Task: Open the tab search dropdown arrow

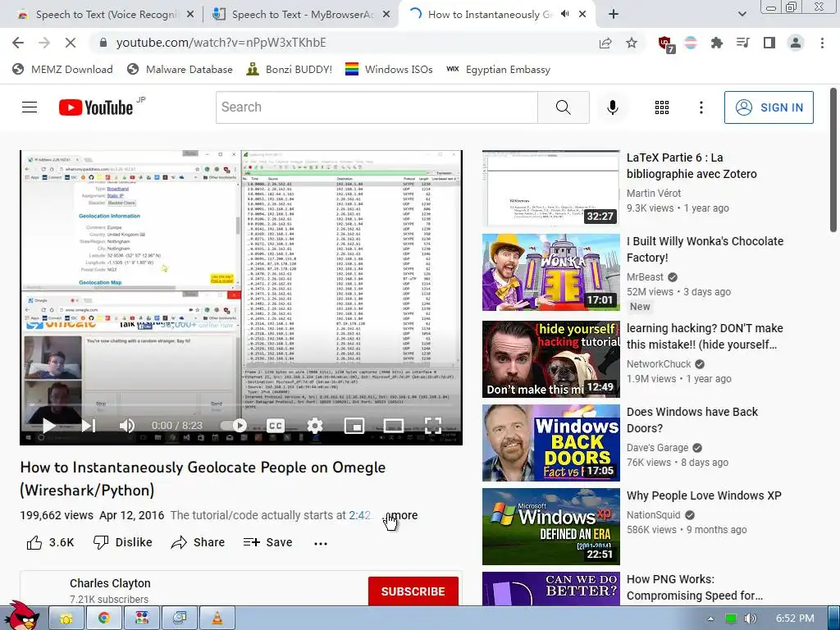Action: (742, 15)
